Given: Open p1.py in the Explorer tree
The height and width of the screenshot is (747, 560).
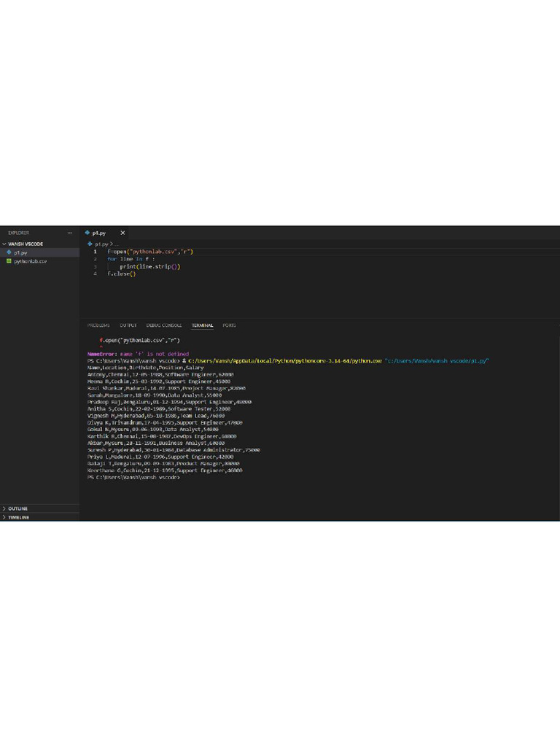Looking at the screenshot, I should (x=20, y=252).
